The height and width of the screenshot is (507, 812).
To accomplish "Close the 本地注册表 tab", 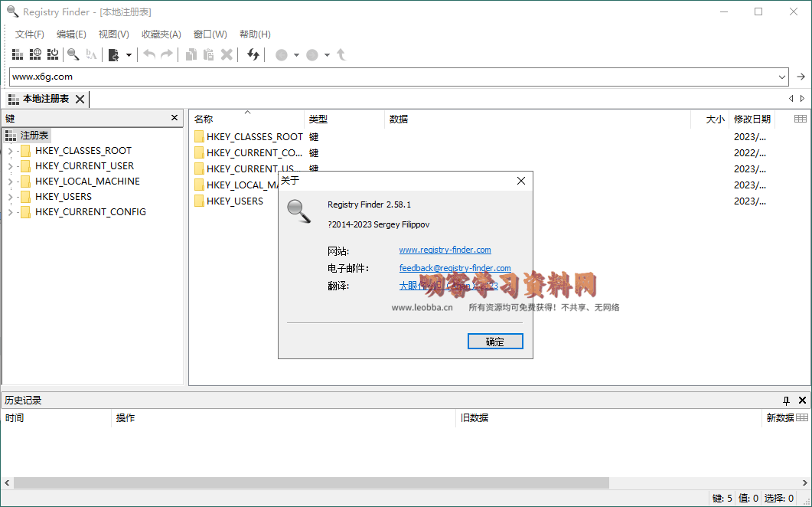I will [80, 99].
